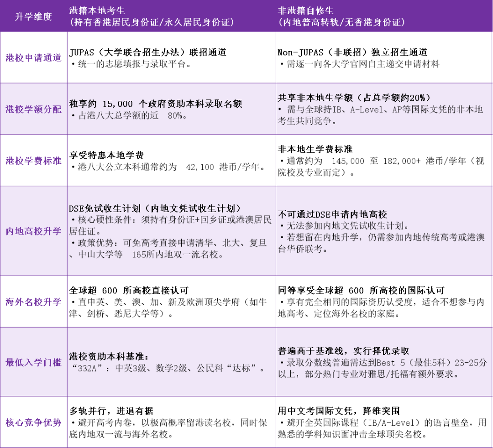Screen dimensions: 493x448
Task: Select '独享约 15,000 个政府资助本科录取名额'
Action: point(156,104)
